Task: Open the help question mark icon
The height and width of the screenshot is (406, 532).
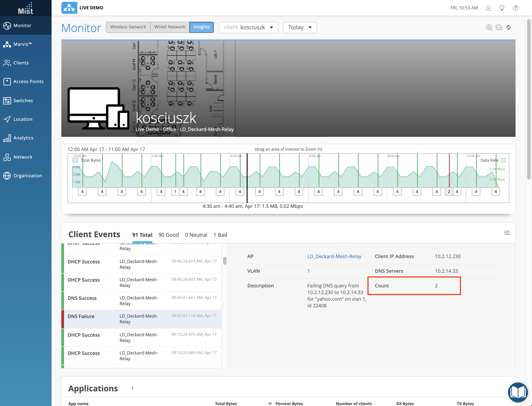Action: pos(515,8)
